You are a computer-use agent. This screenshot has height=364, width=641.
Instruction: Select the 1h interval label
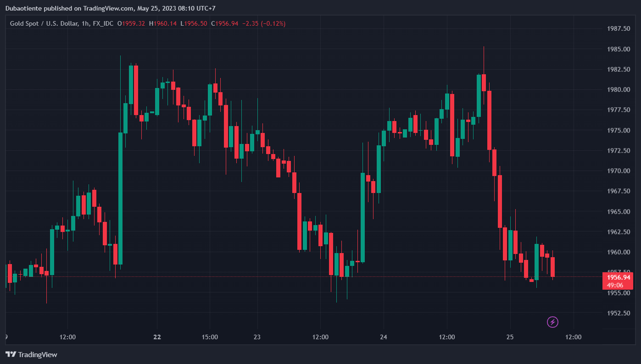(85, 23)
